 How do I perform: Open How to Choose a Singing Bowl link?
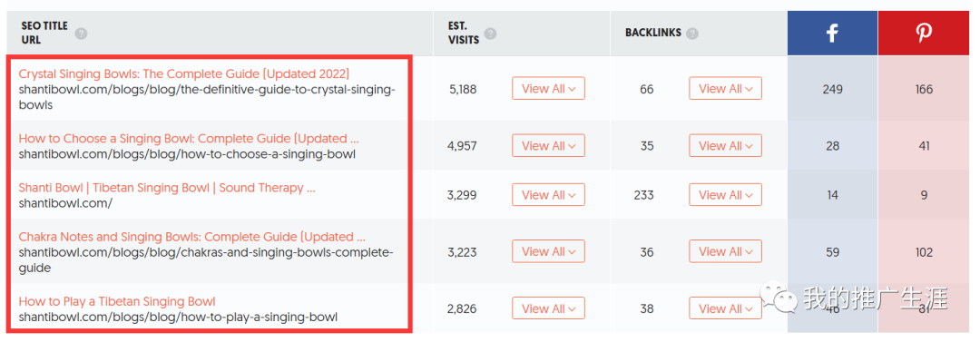[189, 138]
